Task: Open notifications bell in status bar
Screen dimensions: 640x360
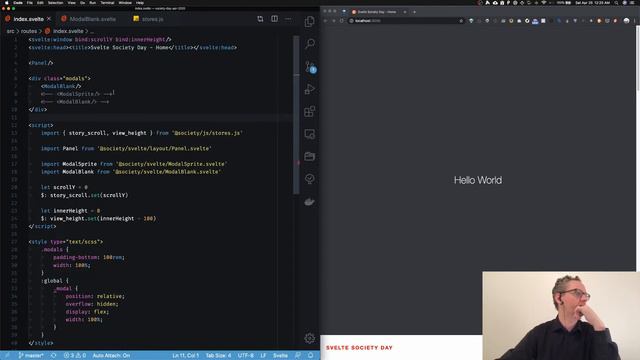Action: tap(311, 356)
